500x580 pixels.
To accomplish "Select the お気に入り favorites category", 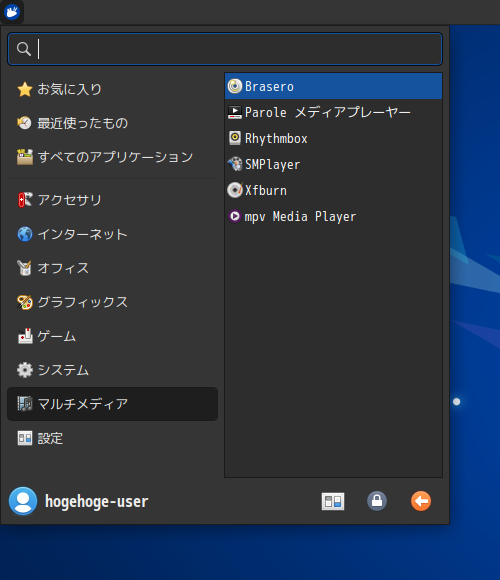I will click(x=112, y=89).
